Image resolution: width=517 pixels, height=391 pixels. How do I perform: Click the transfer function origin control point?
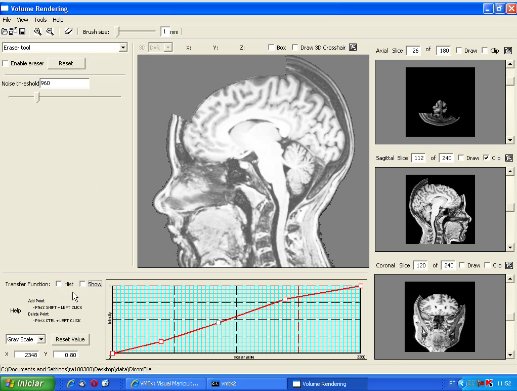pos(113,353)
